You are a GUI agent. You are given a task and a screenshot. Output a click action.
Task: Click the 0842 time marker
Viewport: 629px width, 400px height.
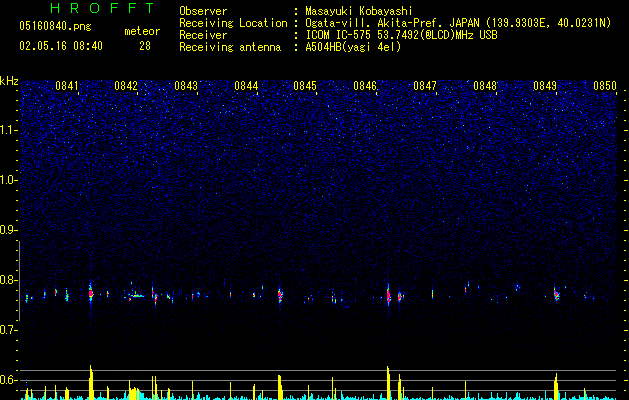point(126,86)
